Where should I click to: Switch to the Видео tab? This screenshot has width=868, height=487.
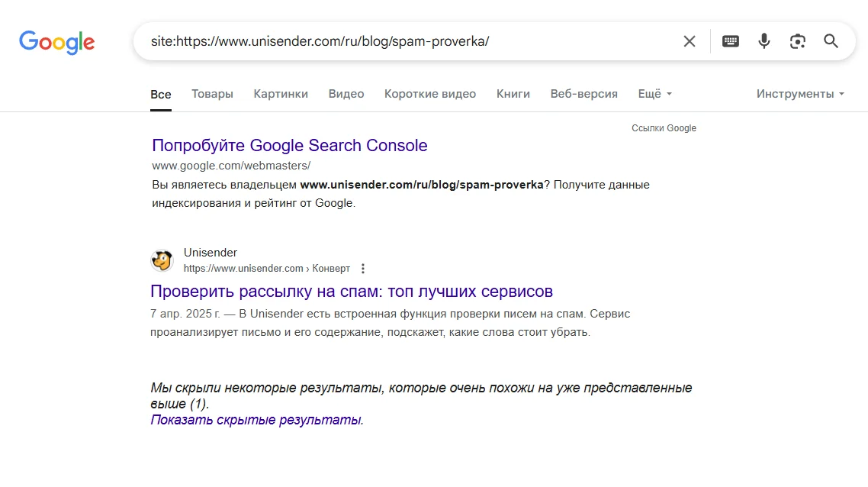coord(346,94)
